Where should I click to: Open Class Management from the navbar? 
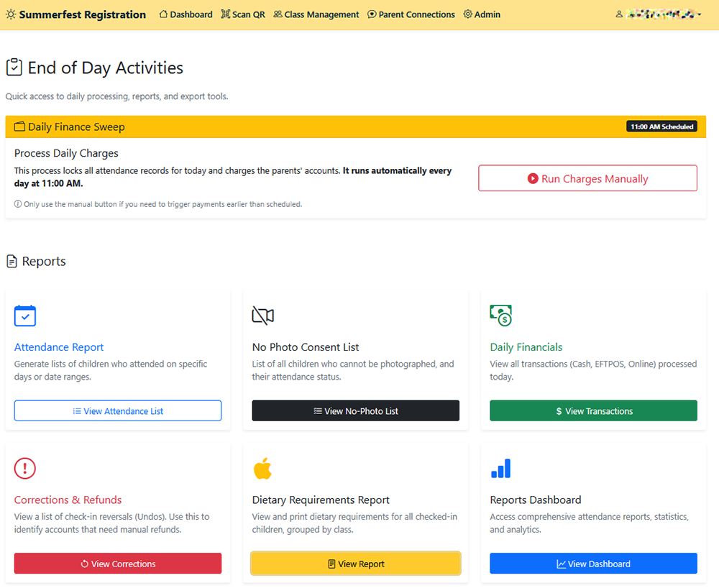[316, 14]
